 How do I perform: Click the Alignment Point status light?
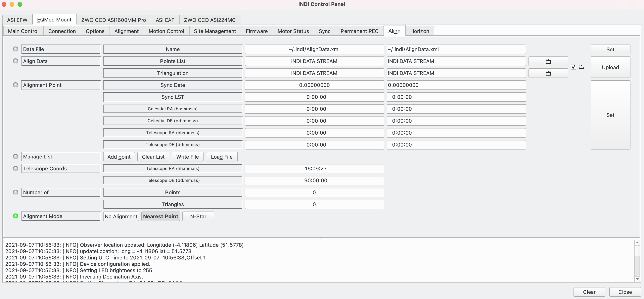coord(16,85)
